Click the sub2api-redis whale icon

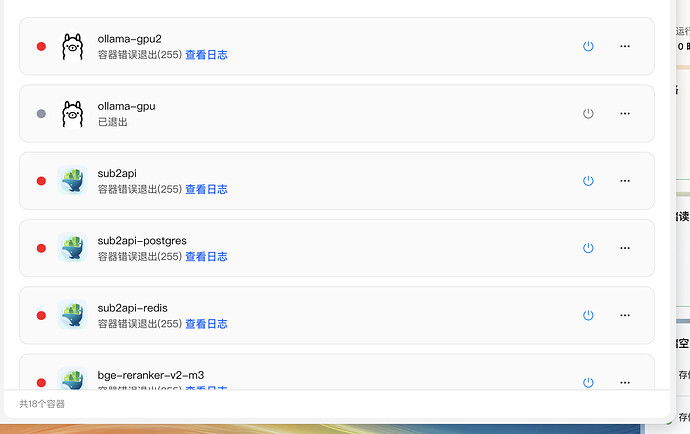(73, 314)
